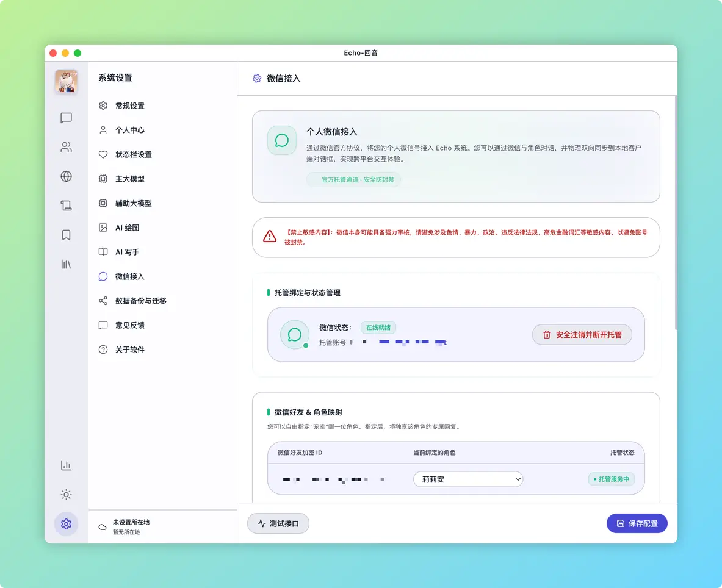
Task: Click the 托管服务中 status badge
Action: (x=612, y=479)
